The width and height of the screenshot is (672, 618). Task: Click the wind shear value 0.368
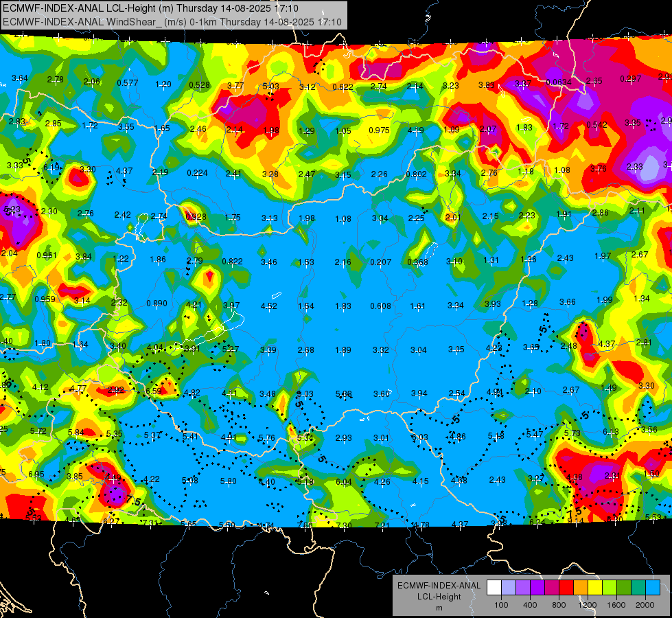(x=417, y=262)
